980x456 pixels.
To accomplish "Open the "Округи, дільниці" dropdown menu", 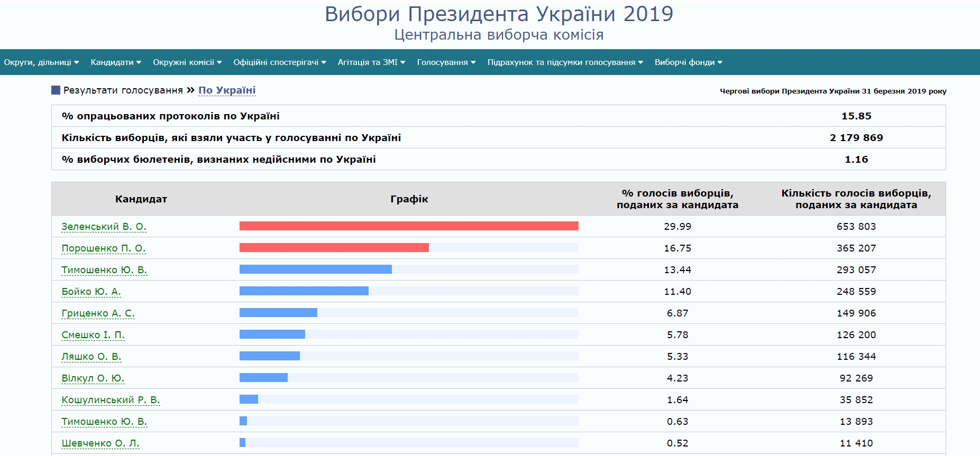I will (x=41, y=62).
